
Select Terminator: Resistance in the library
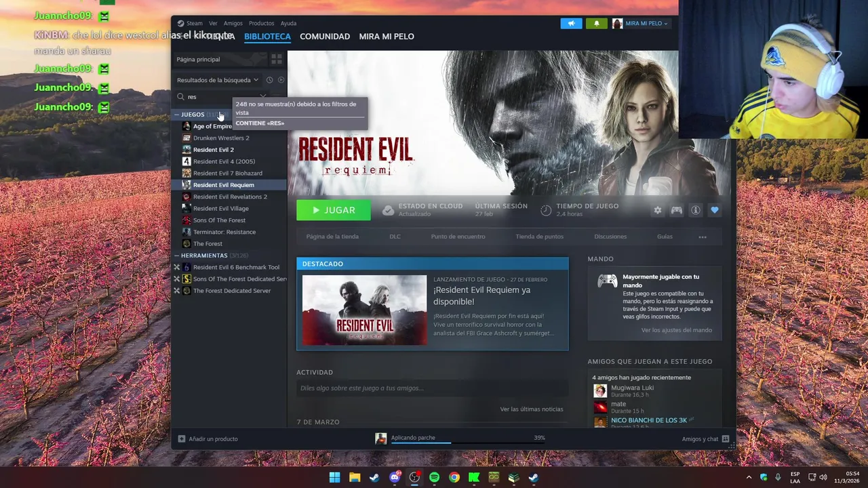click(x=224, y=232)
